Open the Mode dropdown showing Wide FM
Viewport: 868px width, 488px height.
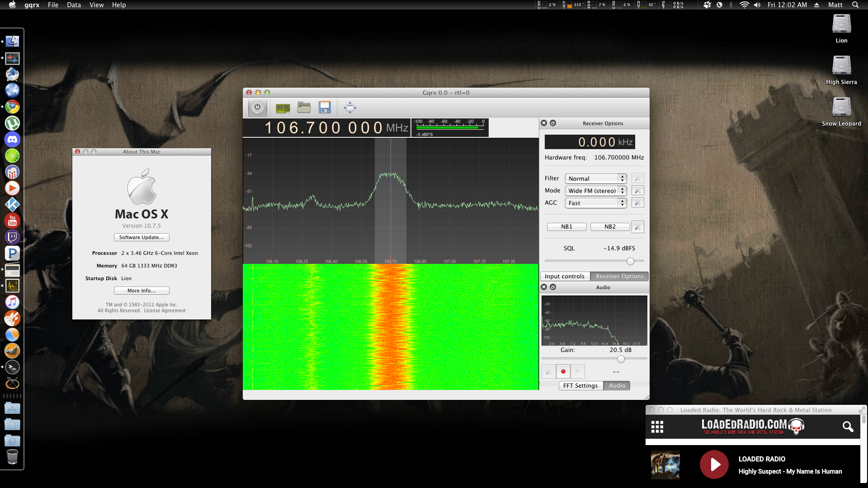[x=595, y=191]
